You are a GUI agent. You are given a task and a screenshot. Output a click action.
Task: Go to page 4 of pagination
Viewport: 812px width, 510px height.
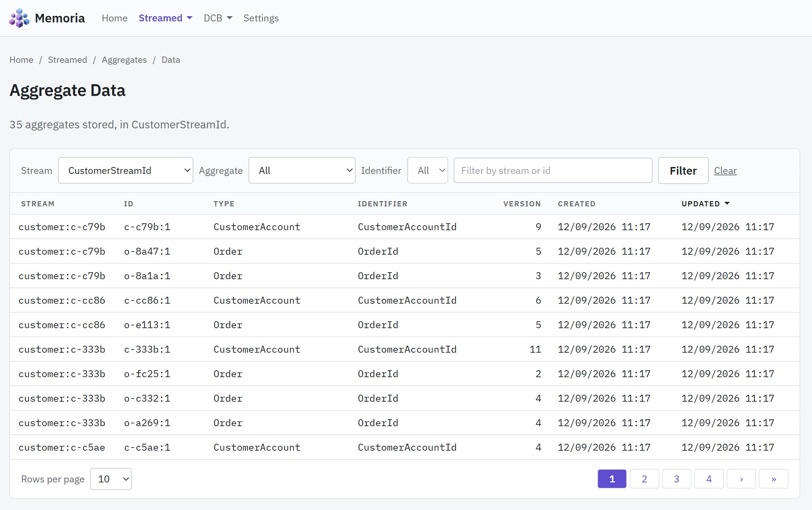(709, 479)
